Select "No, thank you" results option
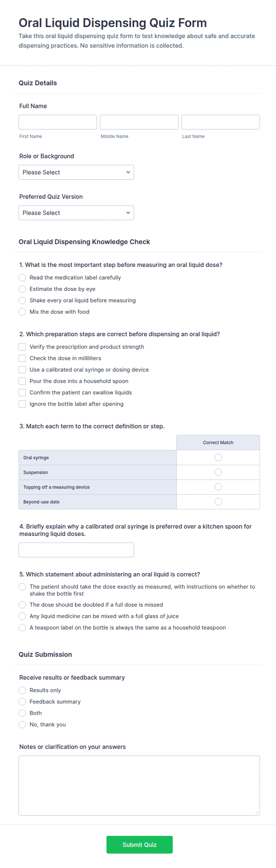The width and height of the screenshot is (276, 868). tap(22, 724)
